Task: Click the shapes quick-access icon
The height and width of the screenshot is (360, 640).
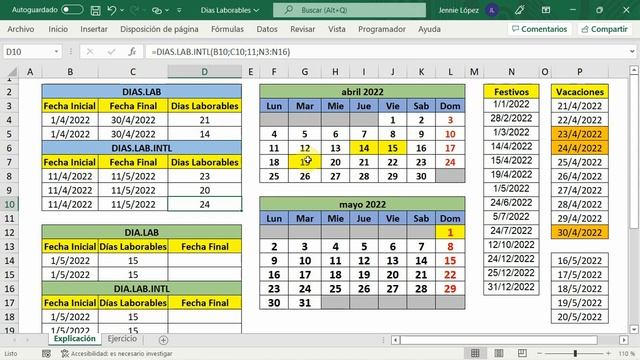Action: (157, 11)
